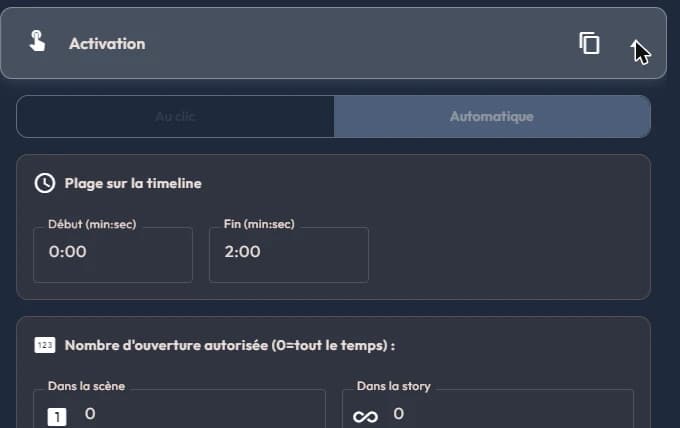Click the Fin (min:sec) label
This screenshot has width=680, height=428.
[259, 224]
